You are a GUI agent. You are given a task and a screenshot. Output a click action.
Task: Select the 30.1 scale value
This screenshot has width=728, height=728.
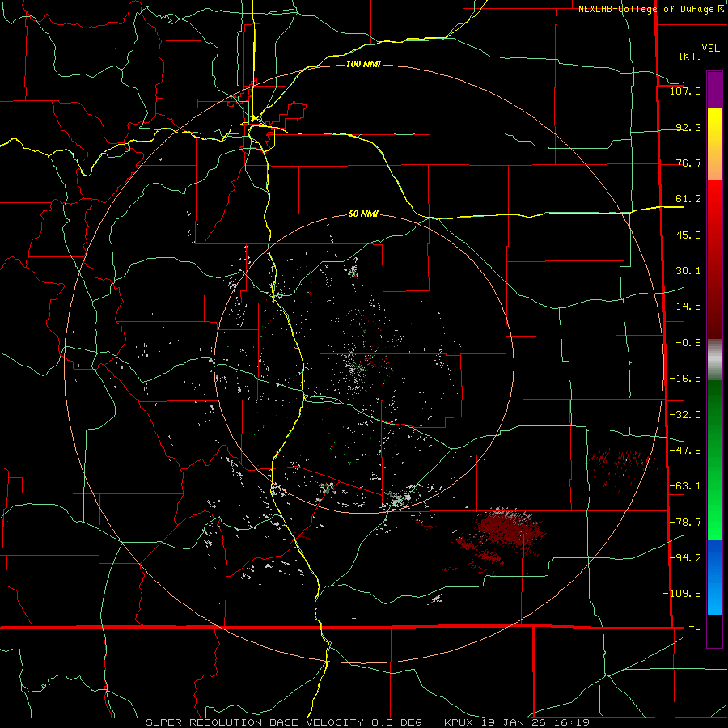point(688,271)
